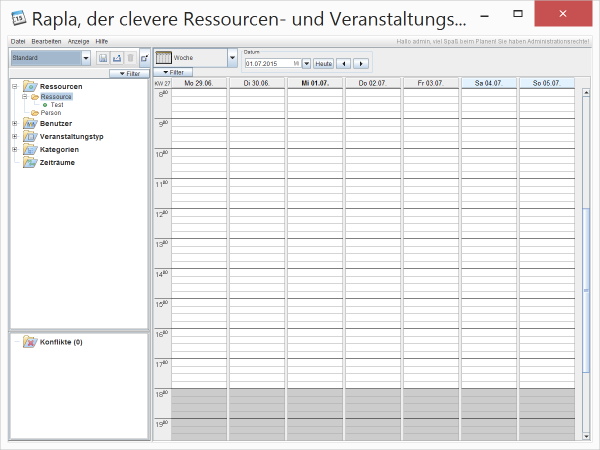Screen dimensions: 600x450
Task: Go to previous week with left arrow
Action: (x=344, y=64)
